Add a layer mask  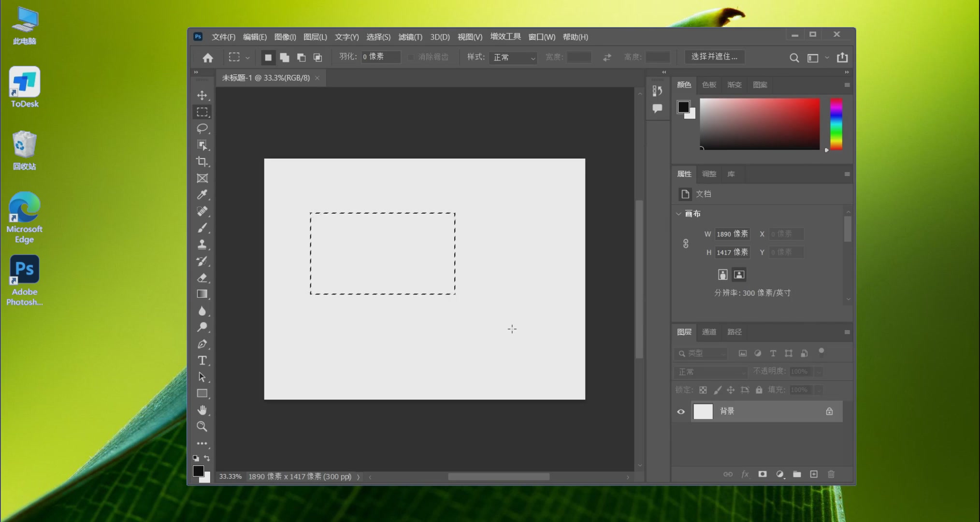click(x=763, y=474)
